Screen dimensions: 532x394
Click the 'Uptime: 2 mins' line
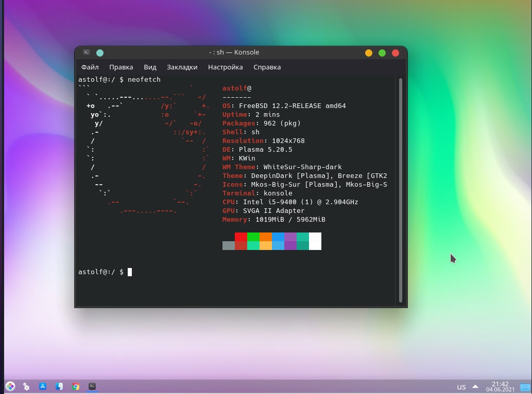click(251, 115)
